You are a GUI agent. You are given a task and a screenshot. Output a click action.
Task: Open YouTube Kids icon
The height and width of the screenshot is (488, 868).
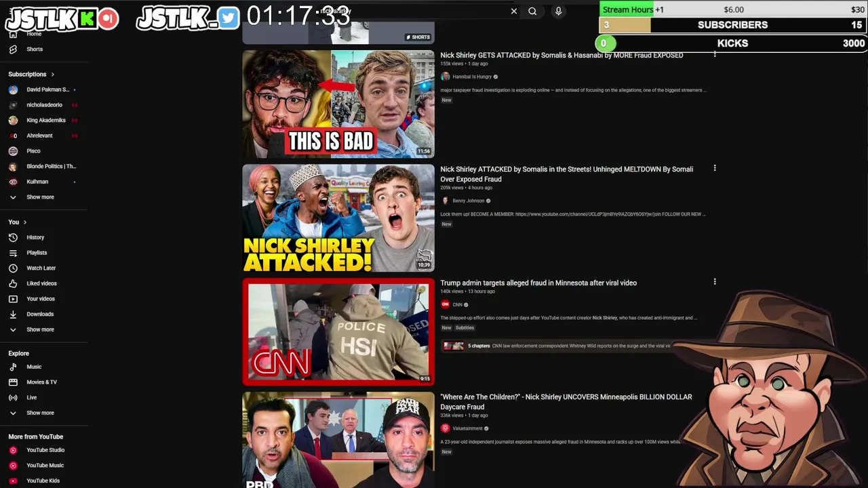(13, 481)
